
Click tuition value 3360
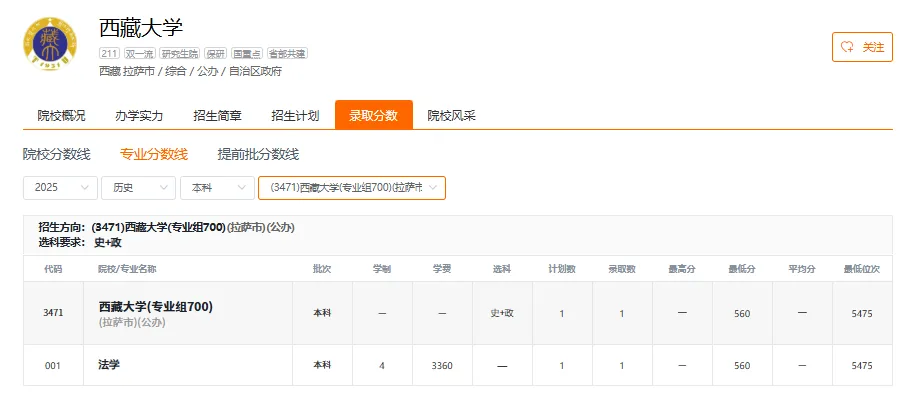(442, 366)
